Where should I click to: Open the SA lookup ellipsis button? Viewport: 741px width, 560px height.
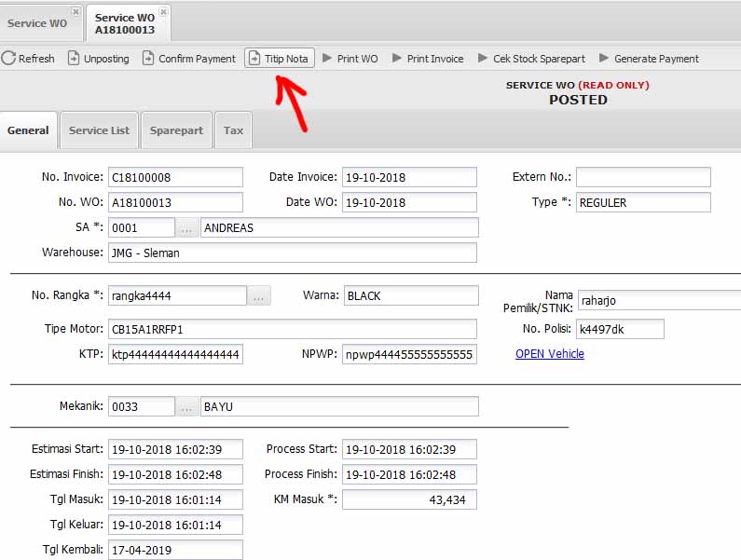click(187, 228)
